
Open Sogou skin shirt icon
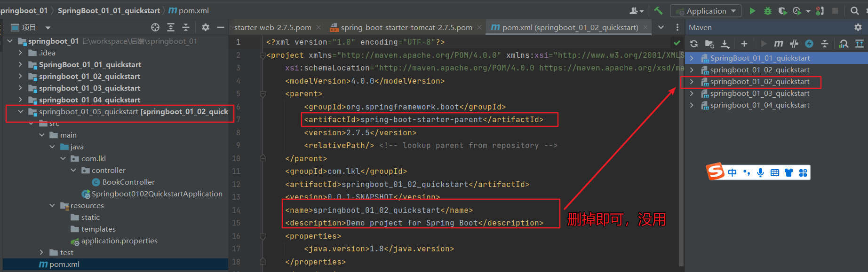[x=789, y=172]
